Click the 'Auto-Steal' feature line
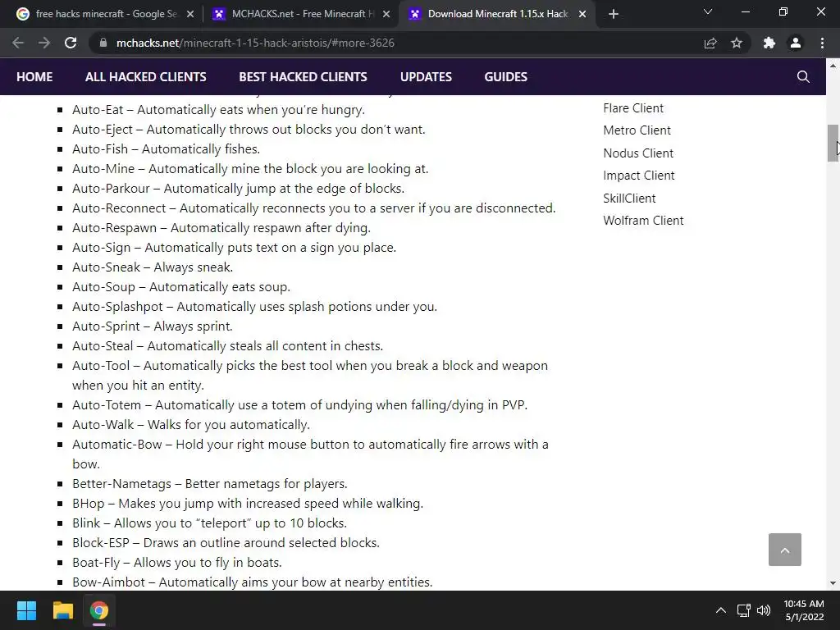The height and width of the screenshot is (630, 840). point(228,346)
